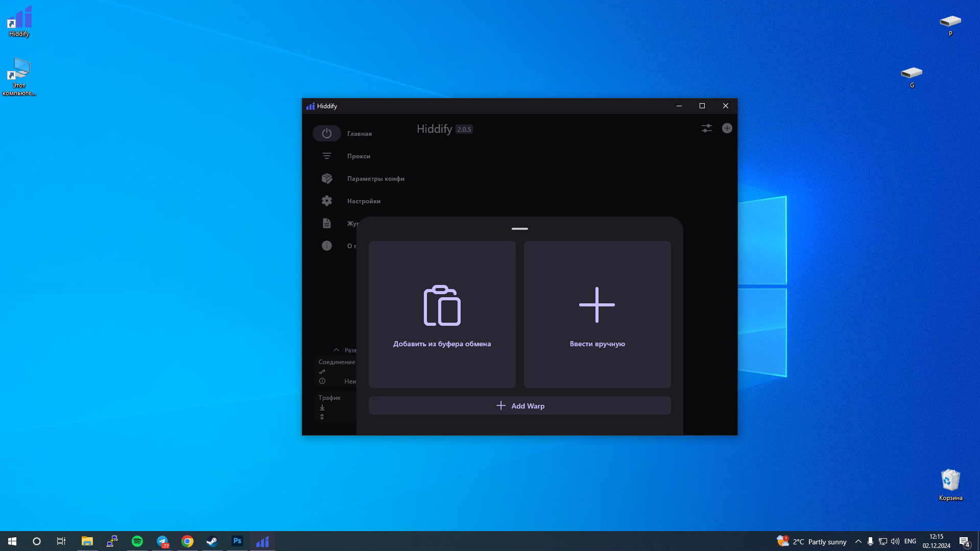Toggle volume speaker icon in system tray
This screenshot has height=551, width=980.
(x=895, y=541)
